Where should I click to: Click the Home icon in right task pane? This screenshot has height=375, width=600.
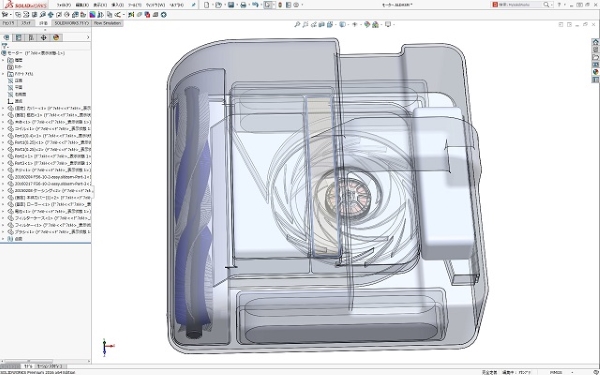tap(595, 42)
